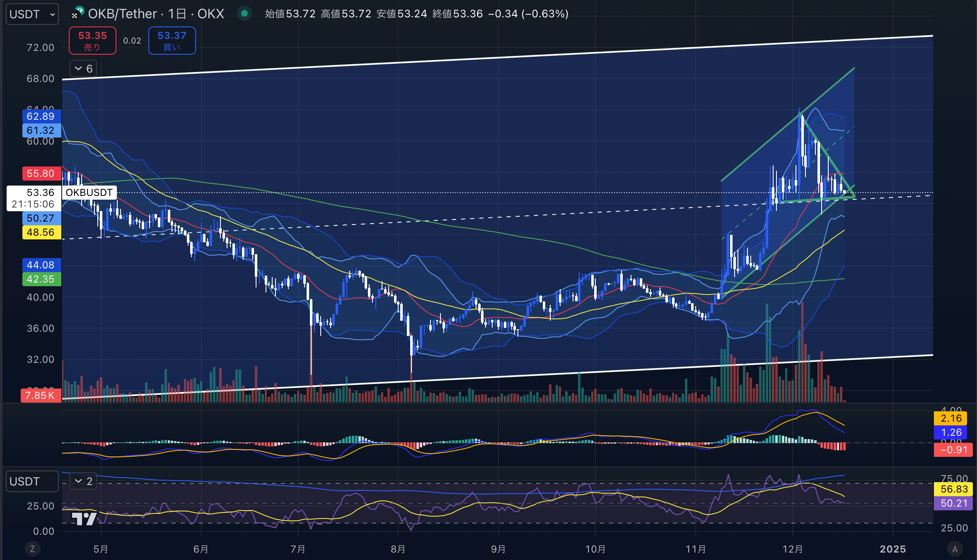This screenshot has width=977, height=560.
Task: Click the 42.35 green price label
Action: (x=41, y=279)
